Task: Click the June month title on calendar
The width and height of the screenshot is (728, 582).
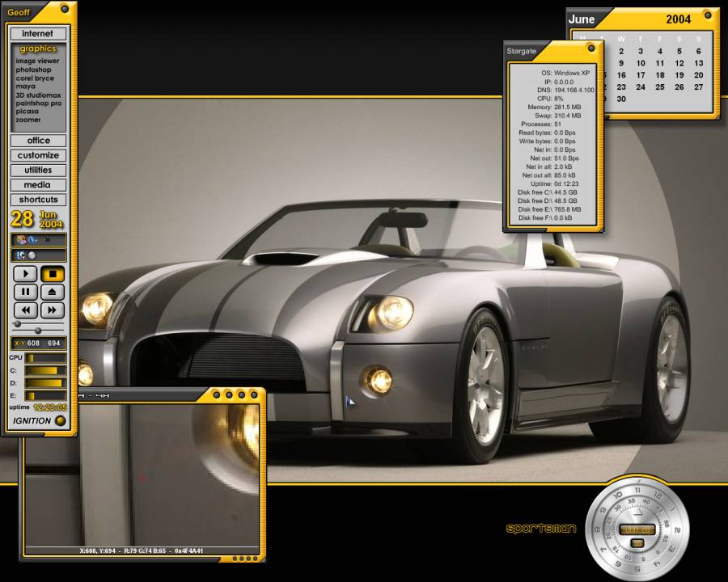Action: tap(582, 19)
